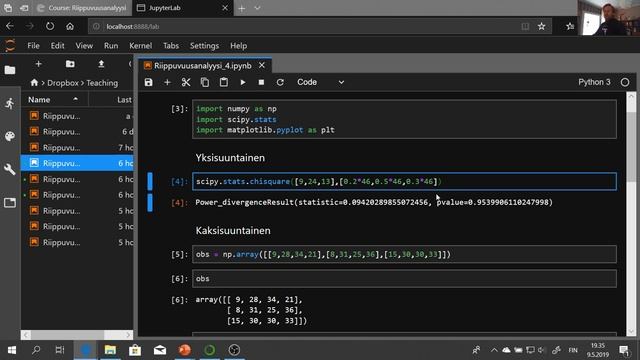Open the Windows Start menu
Viewport: 640px width, 360px height.
[x=12, y=350]
